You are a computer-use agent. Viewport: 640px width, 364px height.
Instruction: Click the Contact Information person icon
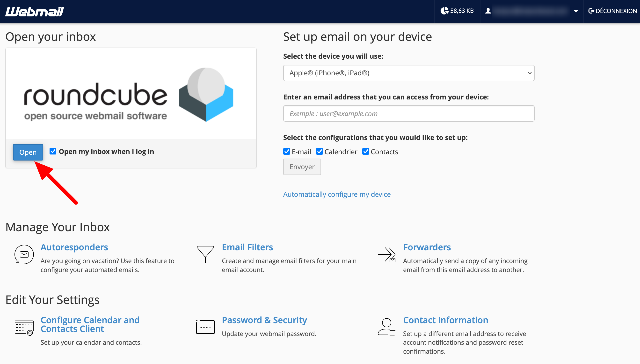coord(386,327)
